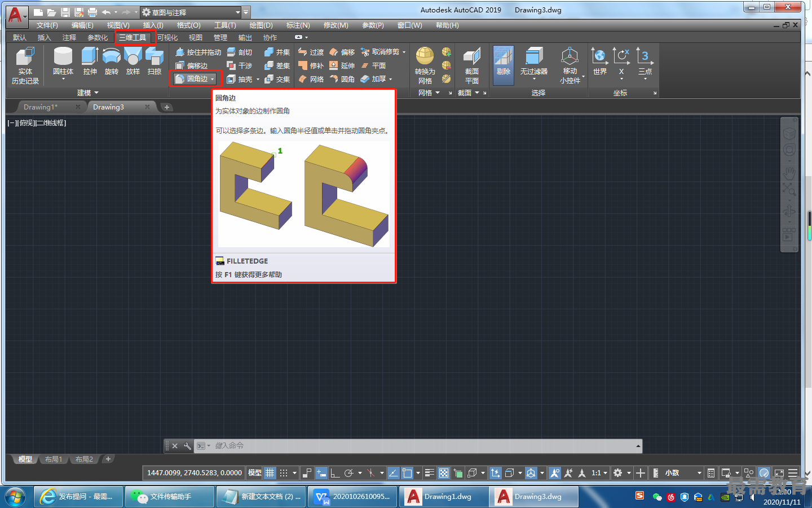Screen dimensions: 812x508
Task: Click the 取消修剪 untrim button
Action: (x=383, y=52)
